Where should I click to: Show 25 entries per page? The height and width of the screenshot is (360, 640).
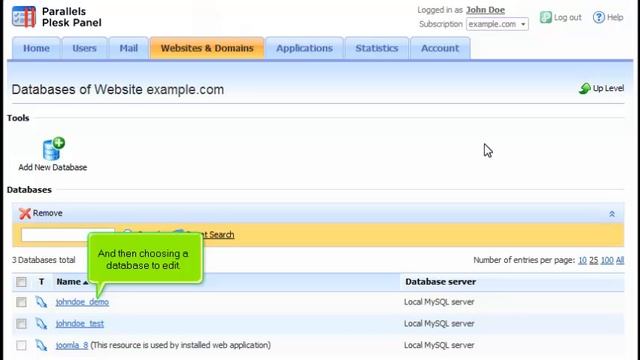coord(593,260)
